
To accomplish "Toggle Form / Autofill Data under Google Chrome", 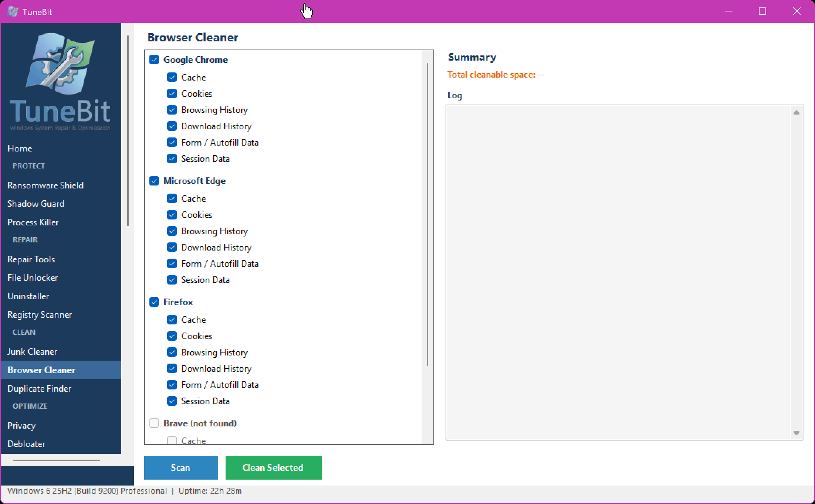I will [172, 142].
